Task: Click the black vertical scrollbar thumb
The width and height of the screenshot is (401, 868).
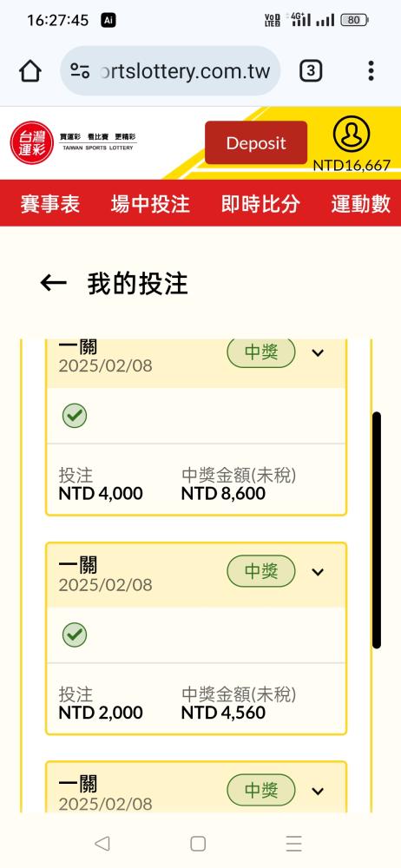Action: [x=377, y=529]
